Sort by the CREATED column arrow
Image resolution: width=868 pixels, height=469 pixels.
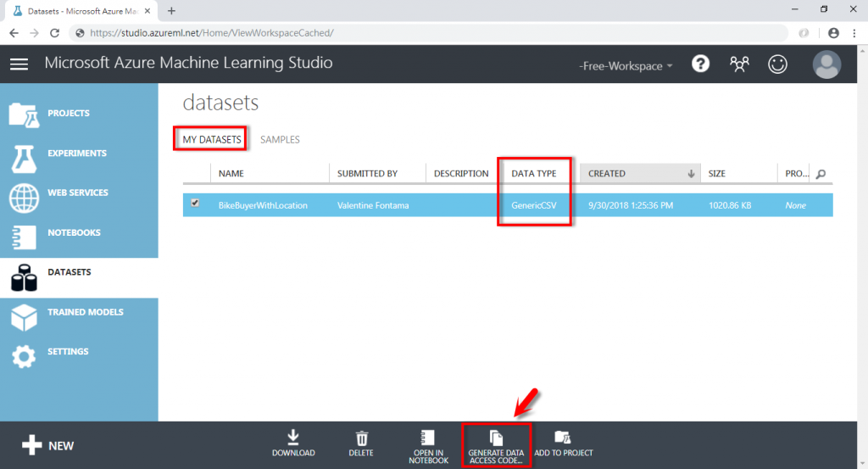click(x=691, y=173)
